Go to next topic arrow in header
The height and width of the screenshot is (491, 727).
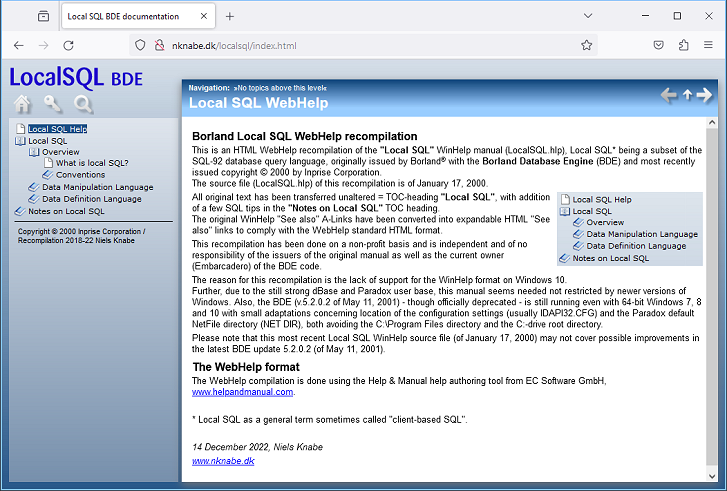pos(704,95)
